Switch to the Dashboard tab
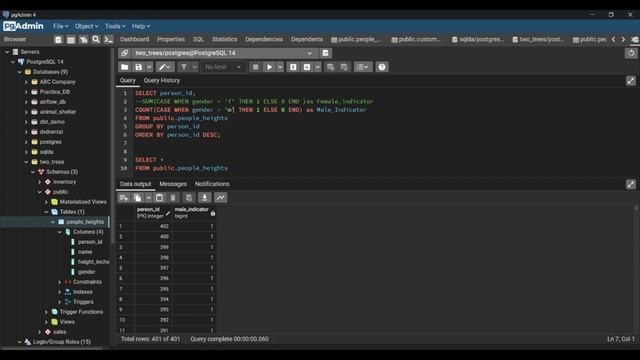Screen dimensions: 640x360 [x=134, y=40]
